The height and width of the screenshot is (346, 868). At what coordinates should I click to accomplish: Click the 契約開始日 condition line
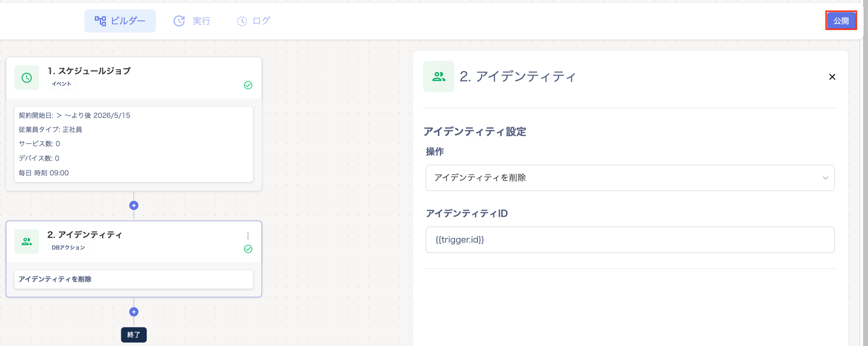click(75, 115)
